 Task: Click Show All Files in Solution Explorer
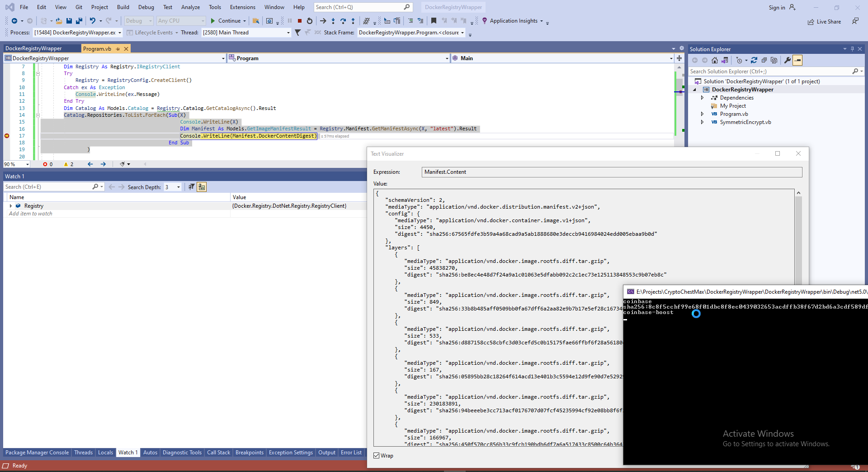coord(774,60)
